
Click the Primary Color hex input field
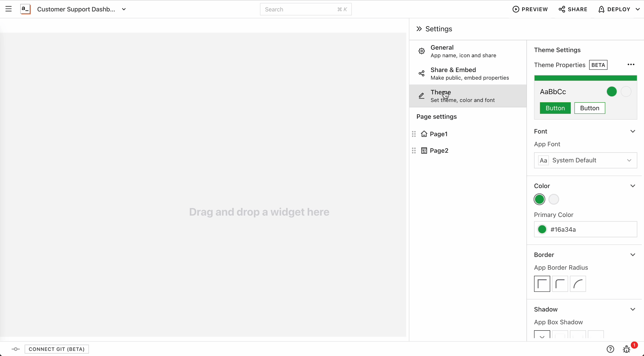point(590,229)
